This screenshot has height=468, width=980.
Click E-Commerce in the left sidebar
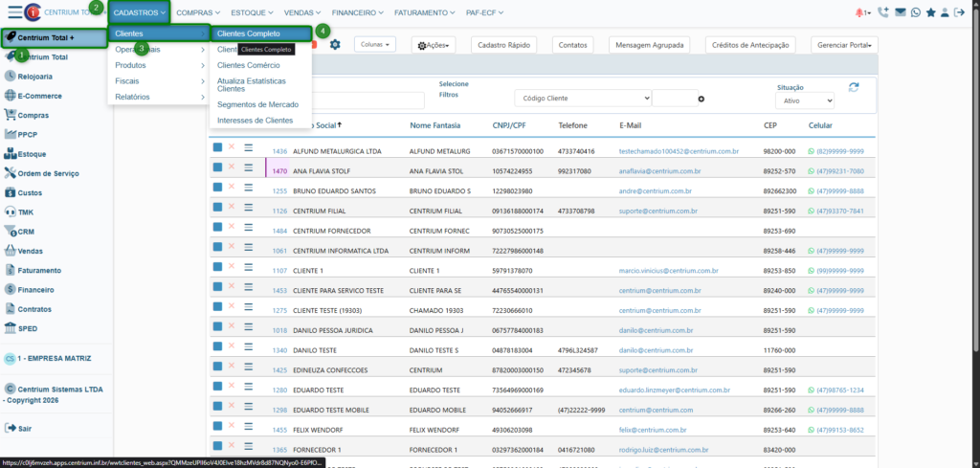click(39, 96)
